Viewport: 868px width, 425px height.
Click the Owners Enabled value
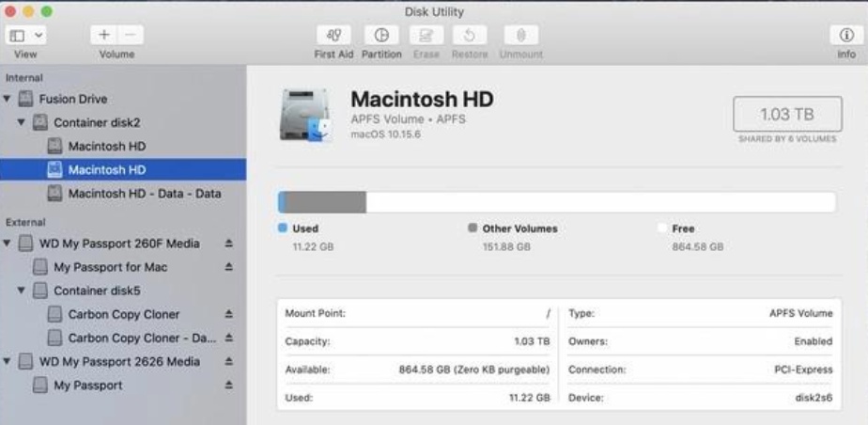(x=814, y=341)
